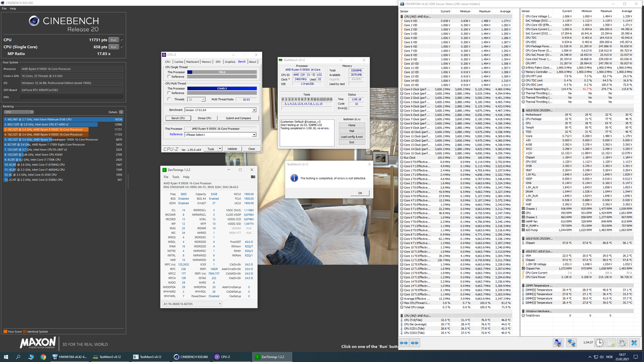Switch to CPU-Z SPD tab
Viewport: 644px width, 362px height.
(x=218, y=62)
